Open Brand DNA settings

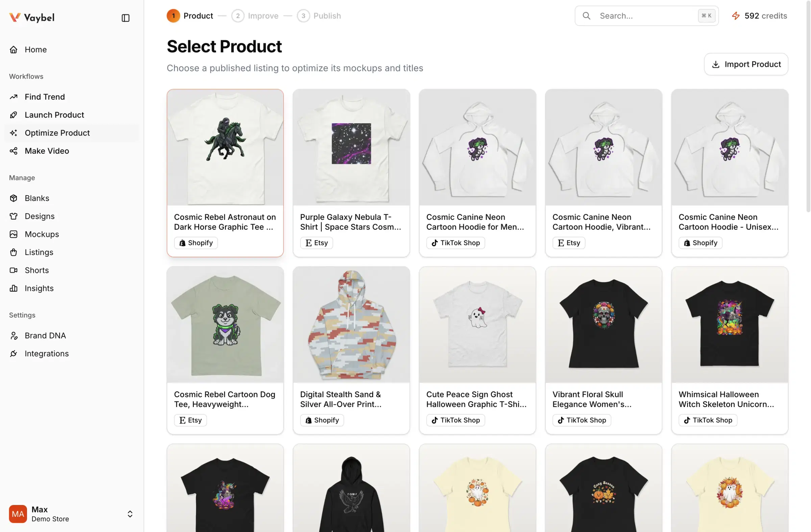click(x=45, y=335)
